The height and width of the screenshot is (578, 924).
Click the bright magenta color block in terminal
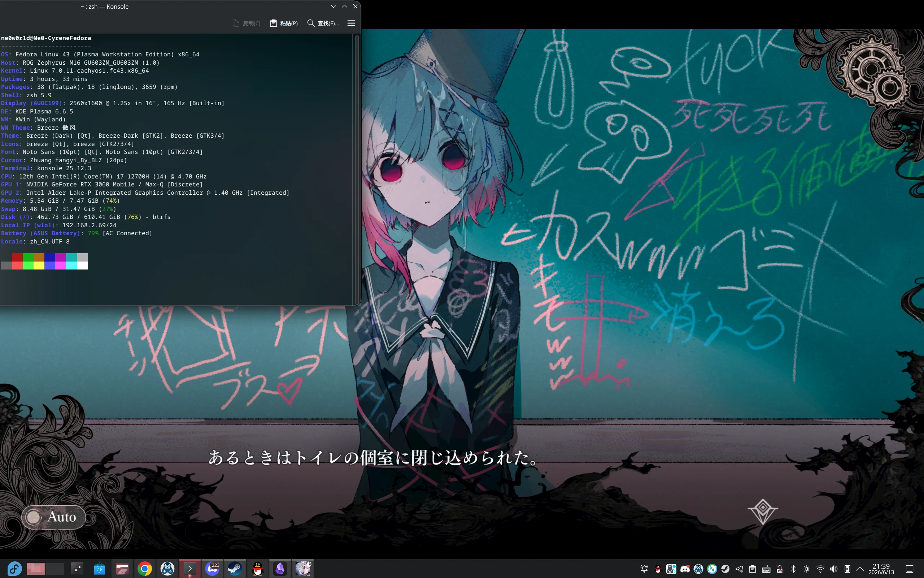(x=61, y=265)
